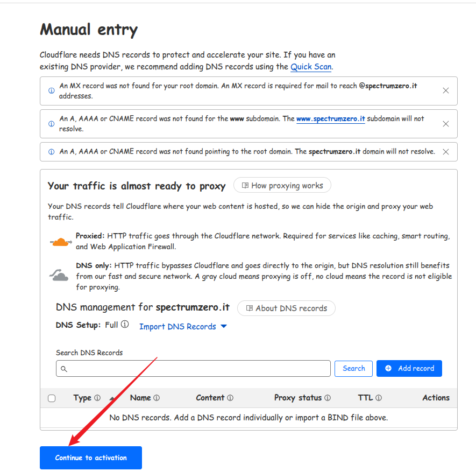Click the orange Proxied cloud icon
The image size is (476, 471).
pyautogui.click(x=60, y=242)
